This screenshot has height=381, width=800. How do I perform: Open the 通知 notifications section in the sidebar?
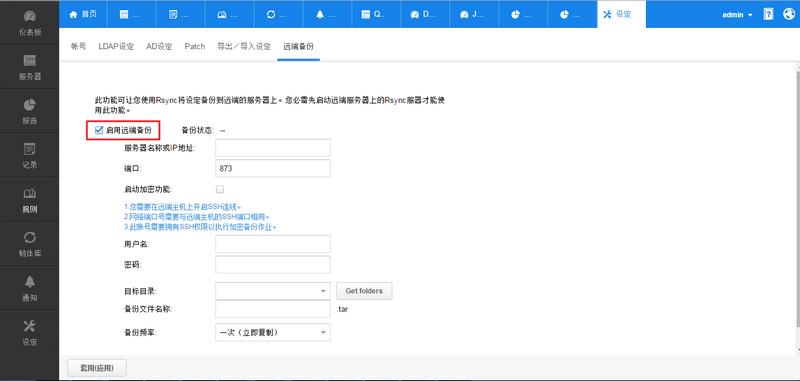click(x=30, y=288)
